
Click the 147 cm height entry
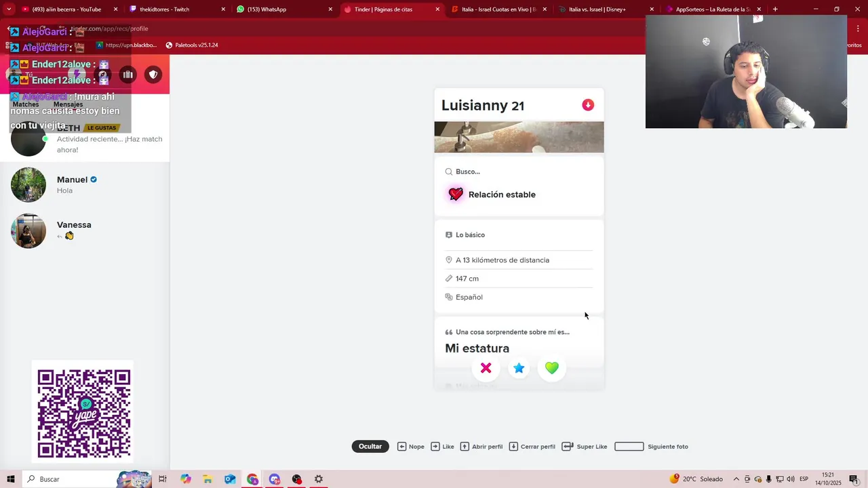pos(519,279)
